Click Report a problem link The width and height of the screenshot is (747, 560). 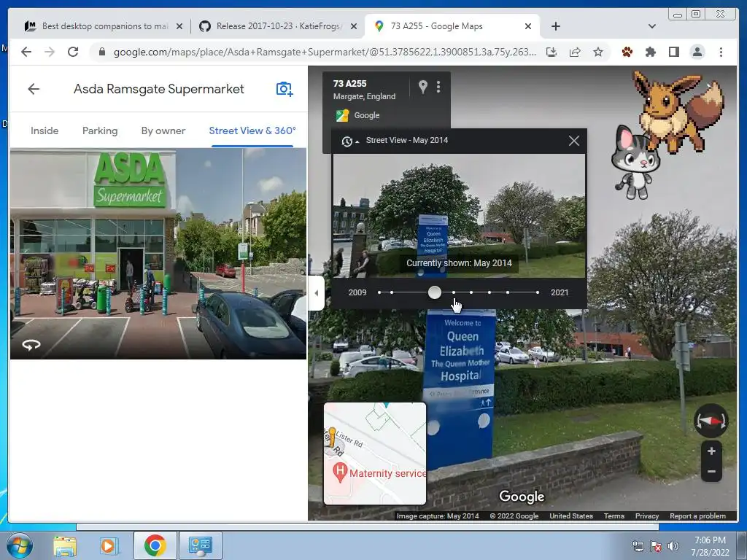click(x=697, y=516)
